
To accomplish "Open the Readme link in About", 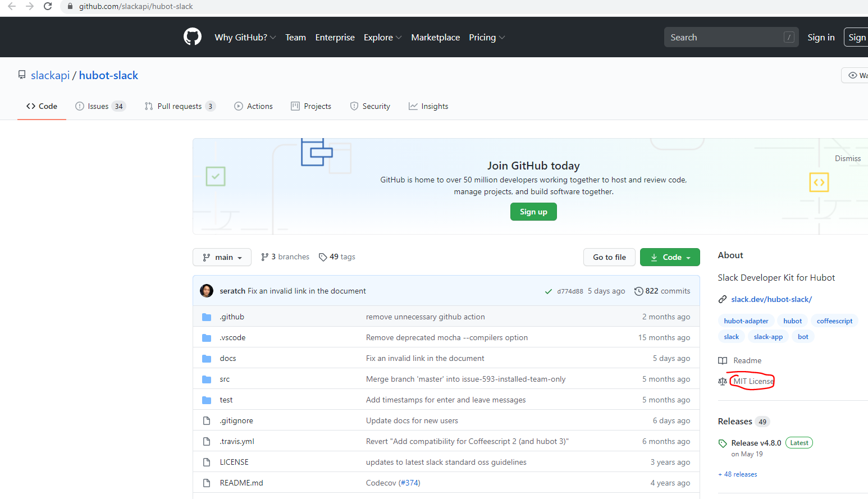I will pyautogui.click(x=747, y=360).
